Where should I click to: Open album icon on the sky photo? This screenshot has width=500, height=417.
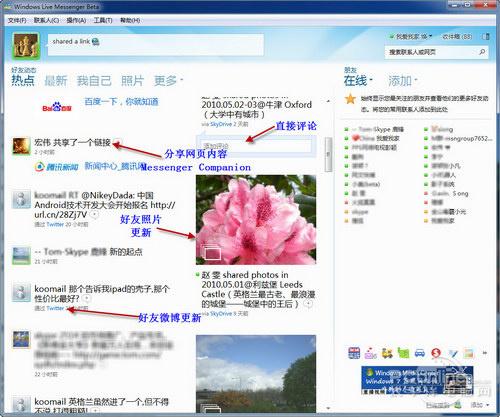(x=211, y=409)
